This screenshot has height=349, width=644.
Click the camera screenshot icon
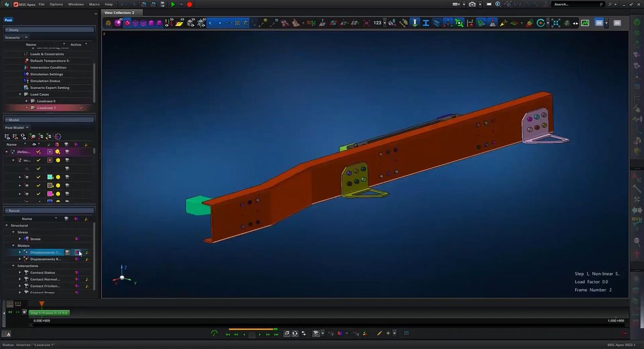tap(472, 4)
